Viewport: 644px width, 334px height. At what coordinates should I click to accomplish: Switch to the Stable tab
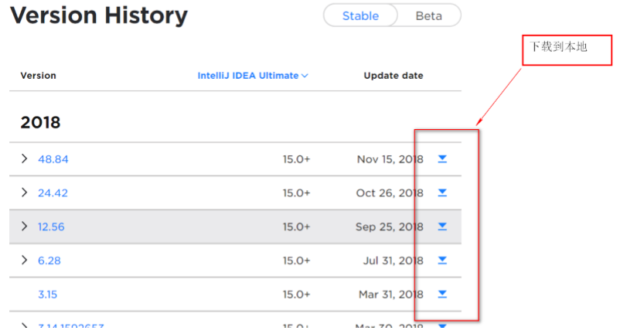point(360,15)
